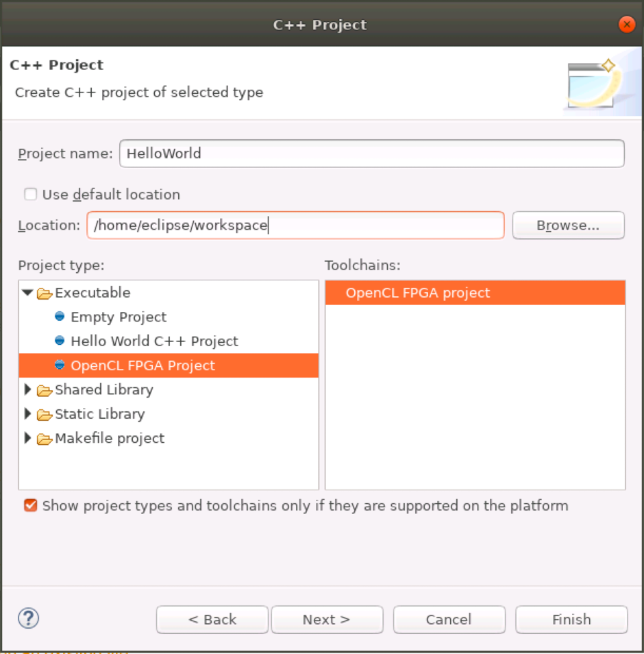Select the OpenCL FPGA project toolchain
Image resolution: width=644 pixels, height=654 pixels.
[x=418, y=293]
